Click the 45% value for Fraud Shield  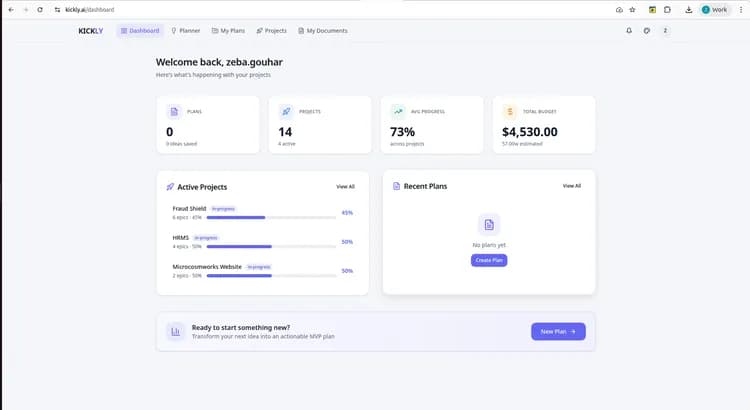[347, 213]
